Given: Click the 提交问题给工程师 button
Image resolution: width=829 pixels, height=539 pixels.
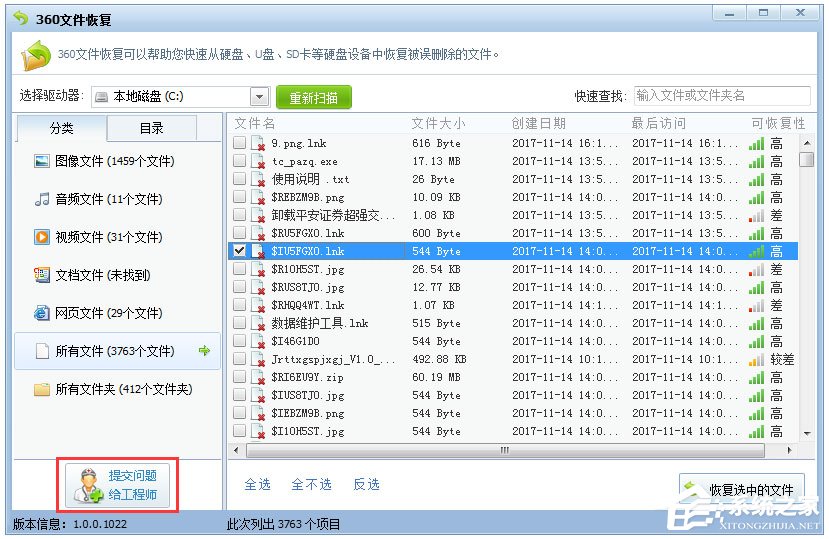Looking at the screenshot, I should click(x=117, y=485).
